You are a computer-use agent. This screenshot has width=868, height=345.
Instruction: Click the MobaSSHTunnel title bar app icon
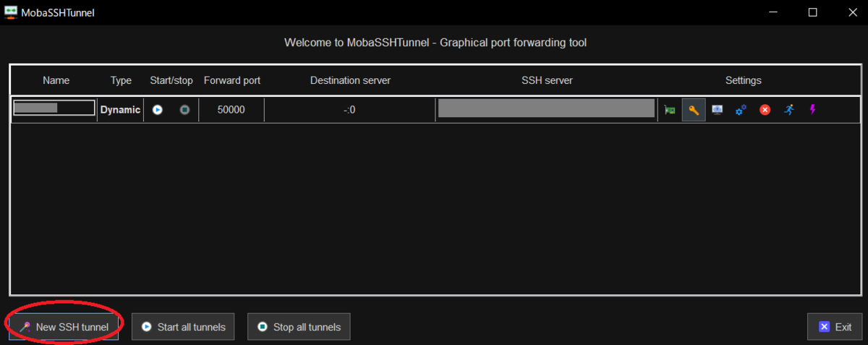point(10,12)
